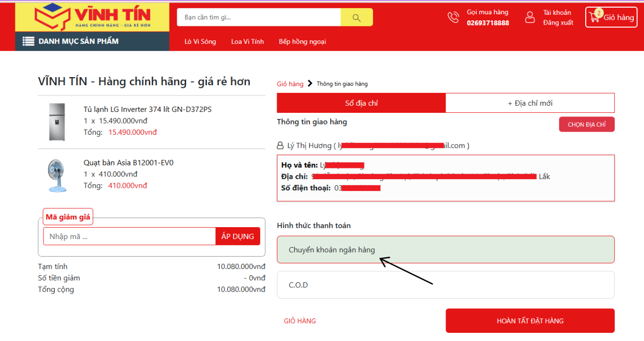Click the discount code input field
The height and width of the screenshot is (341, 644).
[129, 236]
